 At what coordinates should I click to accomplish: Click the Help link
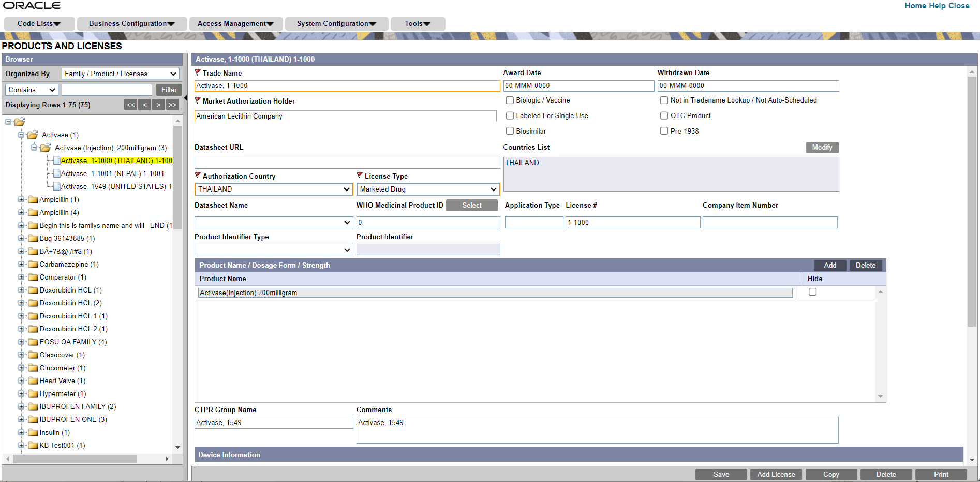pyautogui.click(x=937, y=6)
